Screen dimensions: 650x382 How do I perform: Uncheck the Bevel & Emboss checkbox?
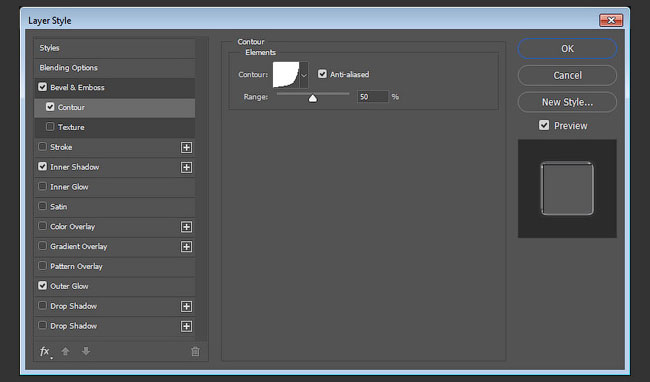(42, 87)
